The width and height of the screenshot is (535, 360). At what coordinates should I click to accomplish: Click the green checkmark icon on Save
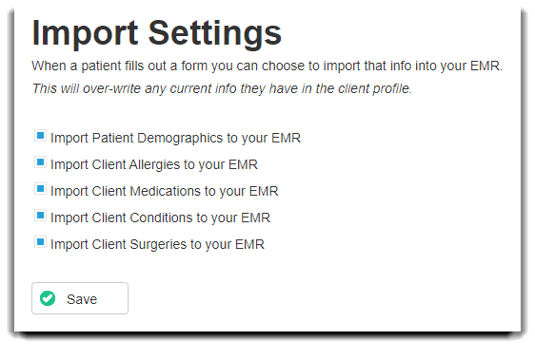(x=47, y=299)
